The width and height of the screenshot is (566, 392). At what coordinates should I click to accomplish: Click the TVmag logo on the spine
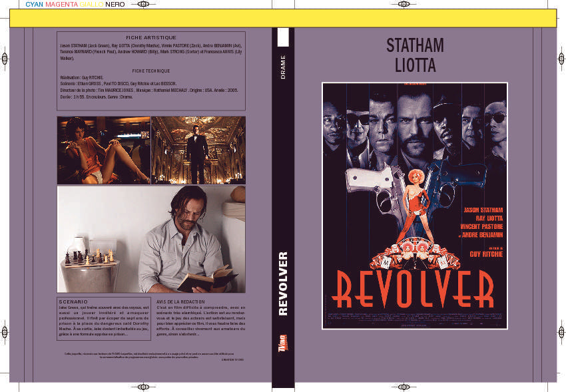(283, 343)
